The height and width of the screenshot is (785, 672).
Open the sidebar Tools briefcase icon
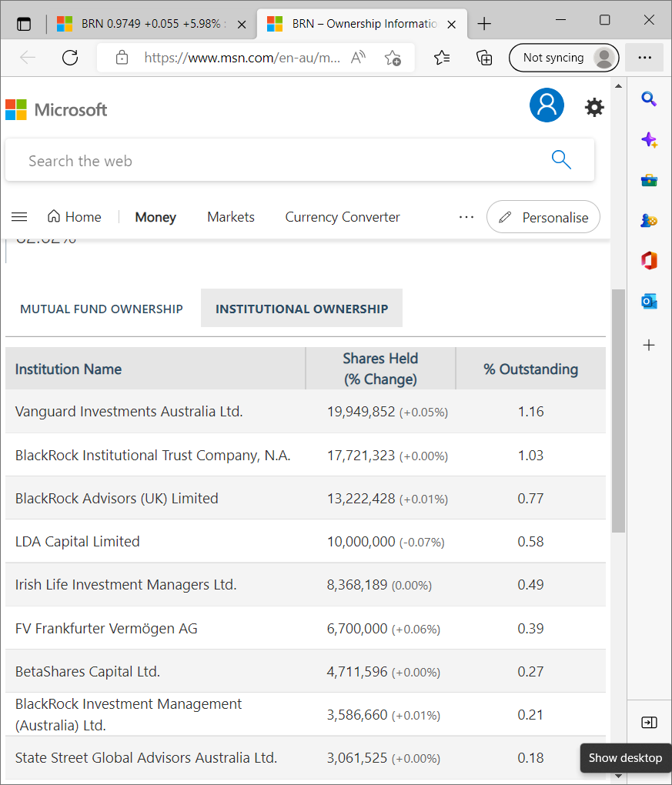tap(649, 180)
